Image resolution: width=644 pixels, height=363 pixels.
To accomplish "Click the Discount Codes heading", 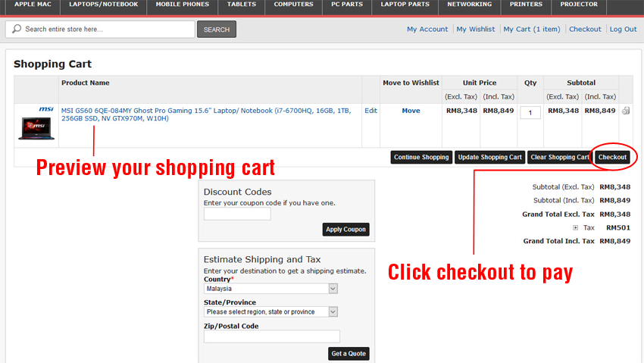I will (237, 192).
